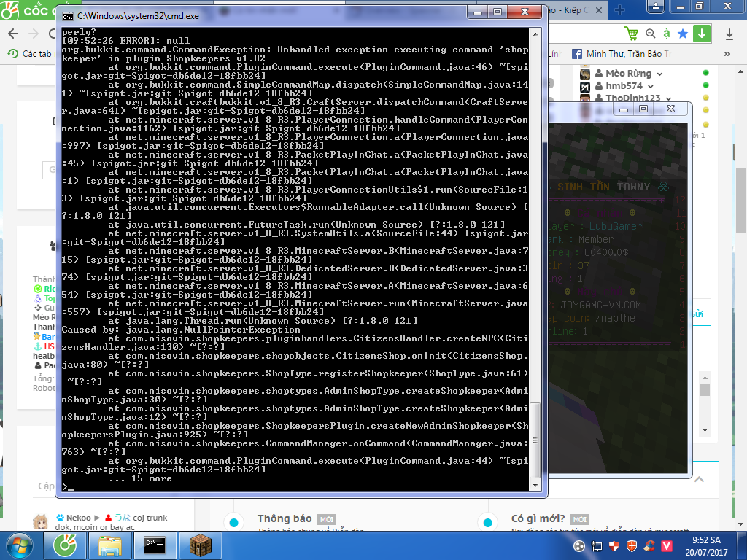The height and width of the screenshot is (560, 747).
Task: Click the cyan bullet beside 'Có gì mới?'
Action: pyautogui.click(x=487, y=522)
